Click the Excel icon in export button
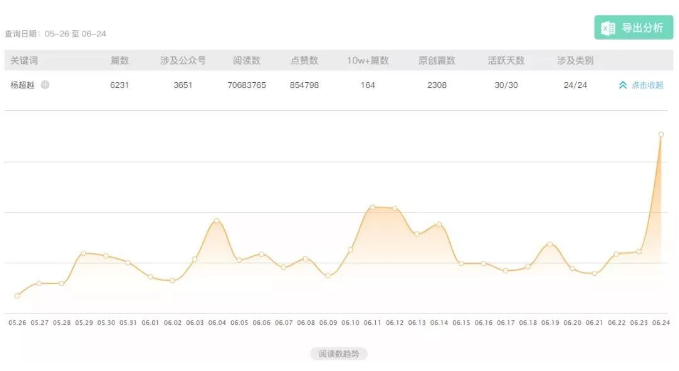The height and width of the screenshot is (371, 679). click(x=608, y=29)
